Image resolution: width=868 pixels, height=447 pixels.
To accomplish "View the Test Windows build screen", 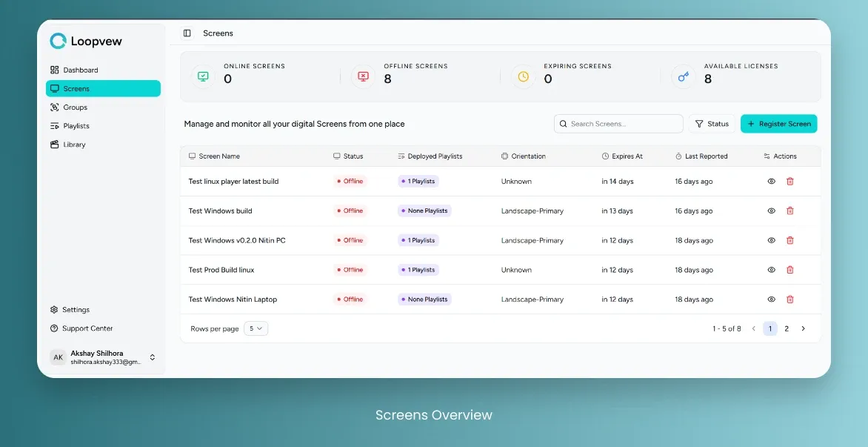I will pos(771,211).
